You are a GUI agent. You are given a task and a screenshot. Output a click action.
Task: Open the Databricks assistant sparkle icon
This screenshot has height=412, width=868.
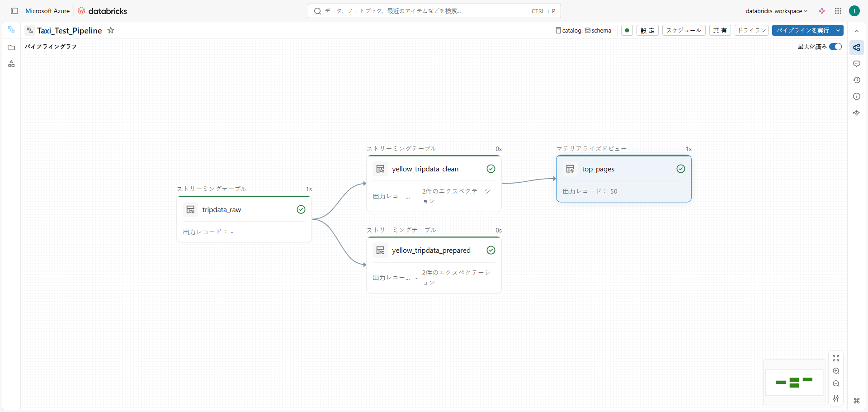(x=822, y=11)
